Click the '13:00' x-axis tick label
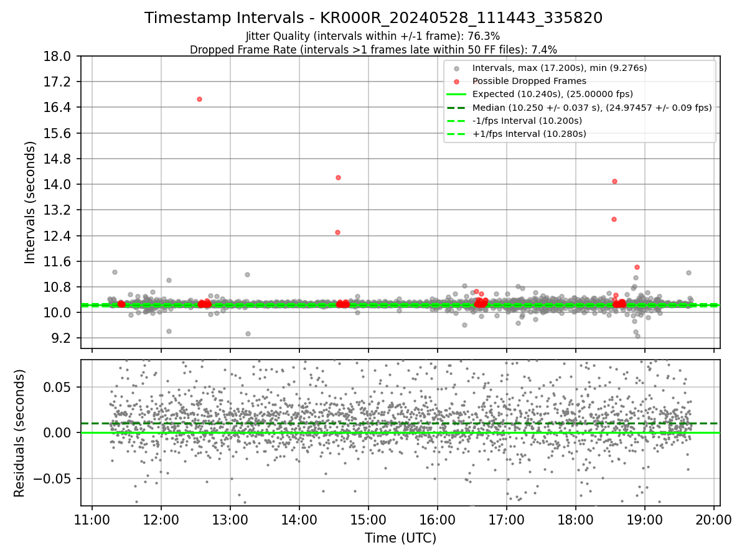The height and width of the screenshot is (560, 747). 230,518
